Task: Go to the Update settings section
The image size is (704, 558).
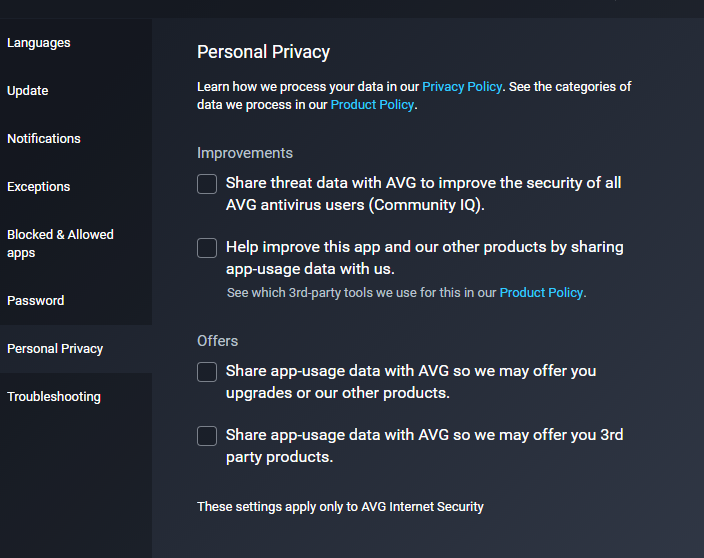Action: click(28, 91)
